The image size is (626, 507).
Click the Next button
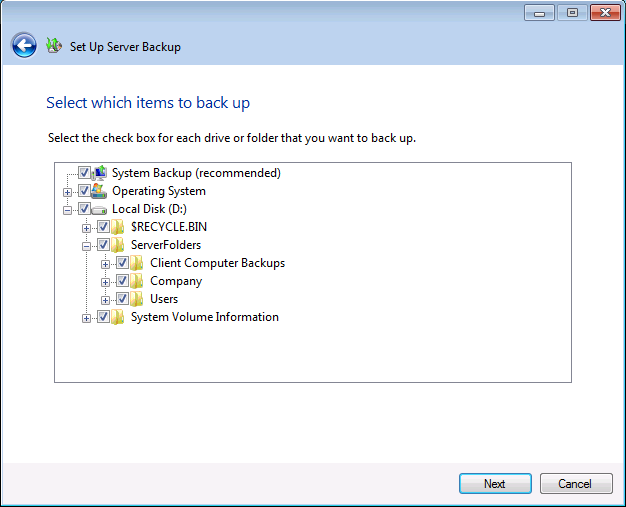coord(495,484)
